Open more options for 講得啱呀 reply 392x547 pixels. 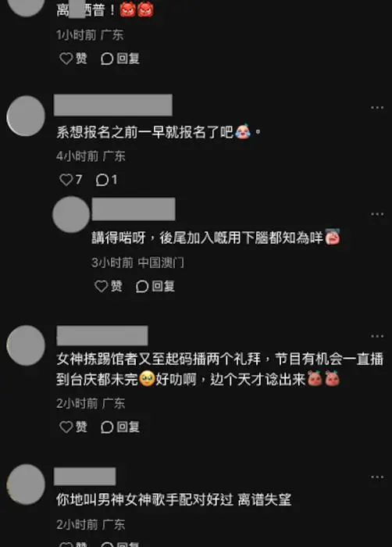(377, 214)
